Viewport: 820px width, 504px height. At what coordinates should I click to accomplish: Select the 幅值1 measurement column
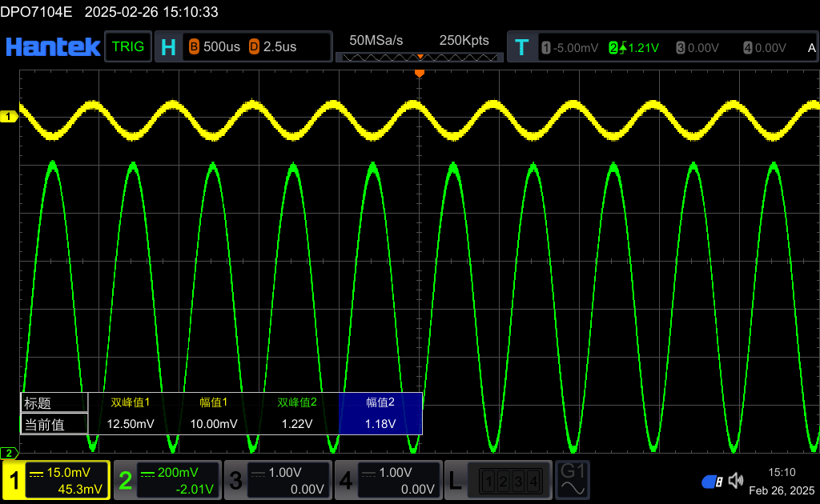213,402
